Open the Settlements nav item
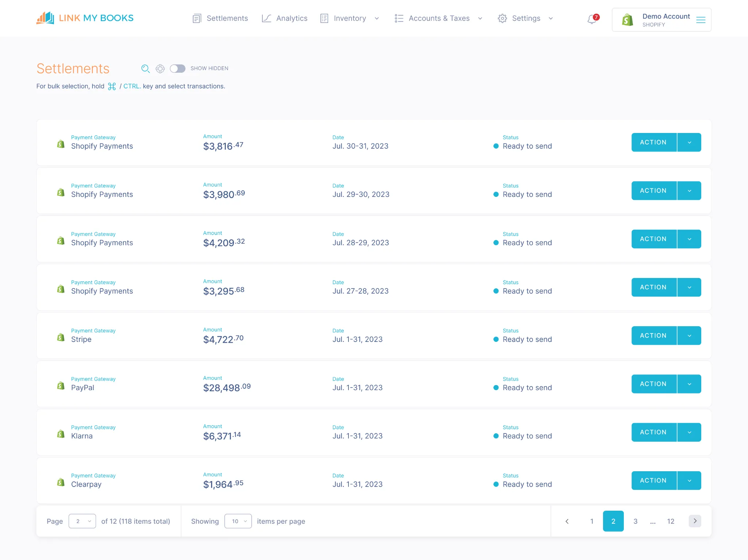748x560 pixels. (220, 18)
